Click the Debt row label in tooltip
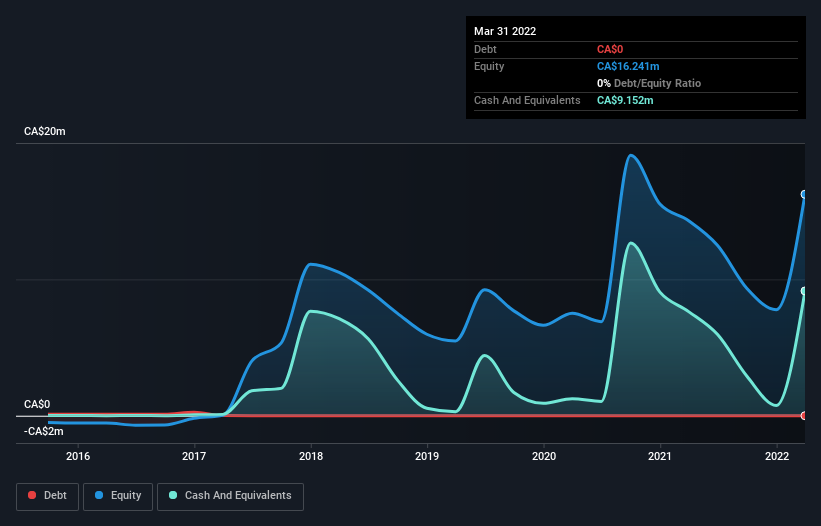The height and width of the screenshot is (526, 821). (x=485, y=49)
